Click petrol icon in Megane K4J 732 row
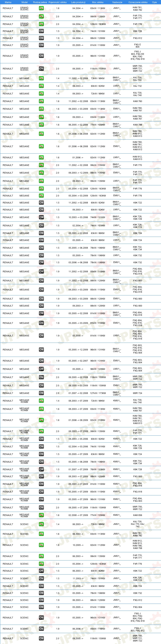The width and height of the screenshot is (161, 644). (x=41, y=86)
